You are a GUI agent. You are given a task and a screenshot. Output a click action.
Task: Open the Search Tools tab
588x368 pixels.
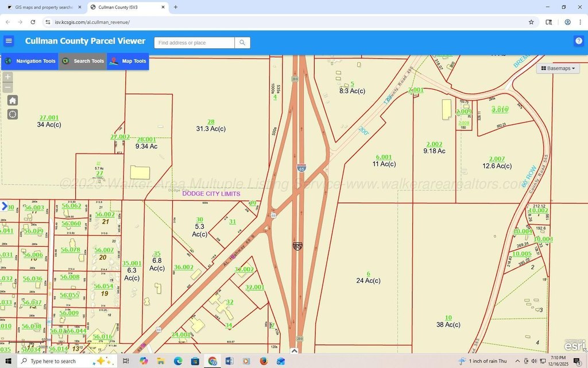click(x=83, y=61)
